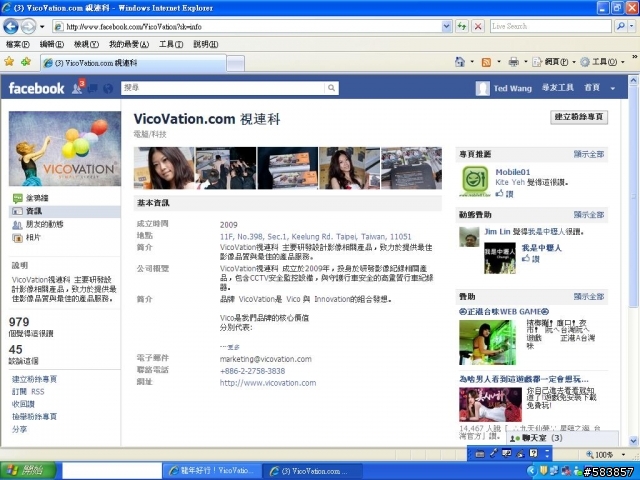Open a new blank browser tab
The height and width of the screenshot is (480, 640).
(235, 64)
